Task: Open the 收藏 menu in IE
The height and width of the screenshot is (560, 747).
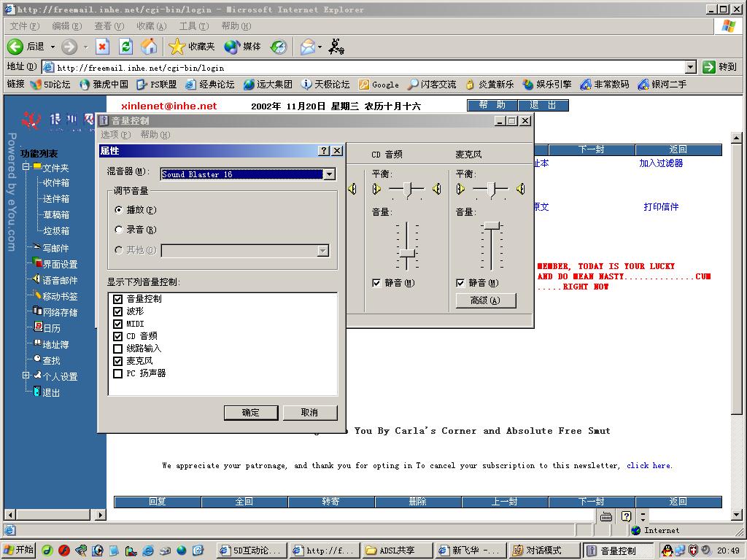Action: pos(151,26)
